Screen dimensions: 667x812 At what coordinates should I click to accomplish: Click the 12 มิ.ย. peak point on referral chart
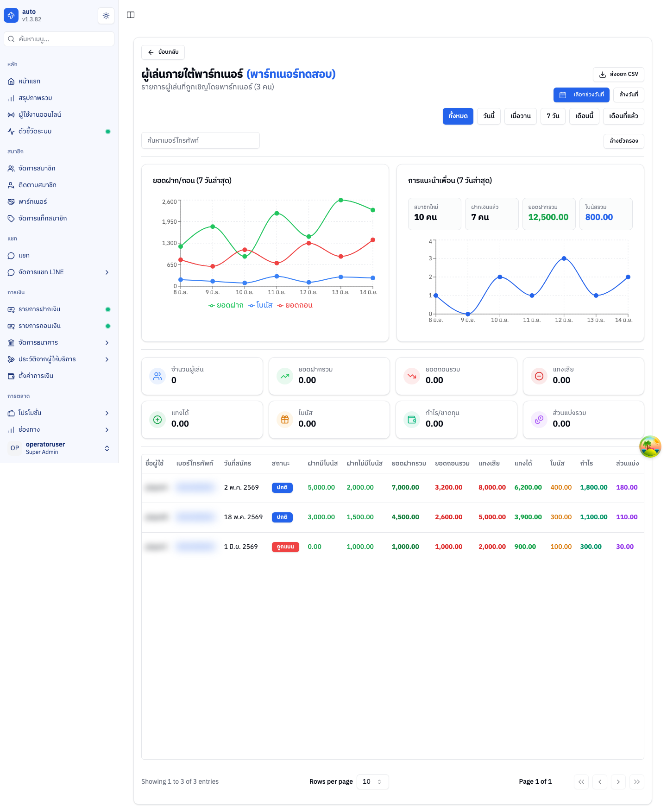click(564, 258)
